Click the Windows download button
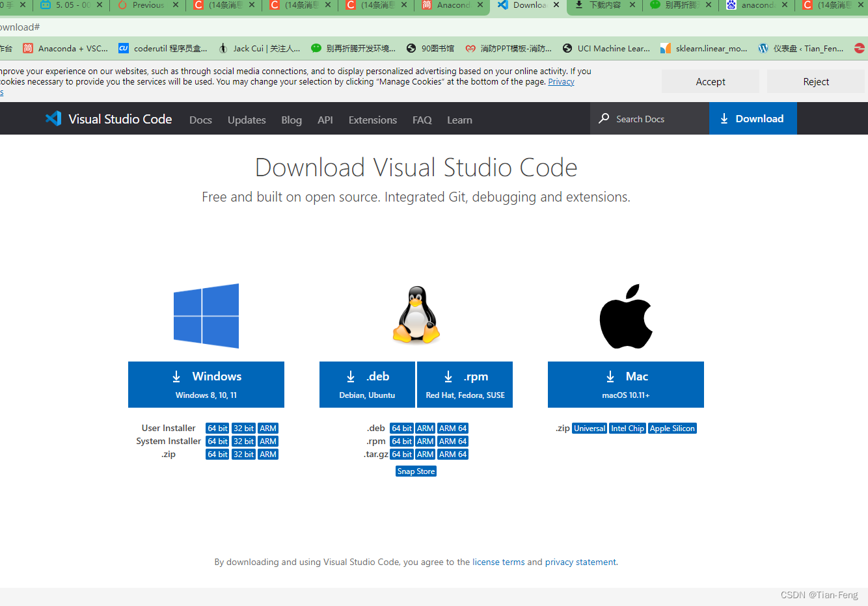 coord(206,384)
